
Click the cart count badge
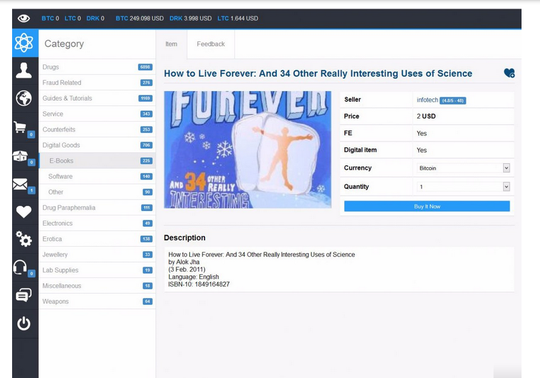pyautogui.click(x=31, y=134)
